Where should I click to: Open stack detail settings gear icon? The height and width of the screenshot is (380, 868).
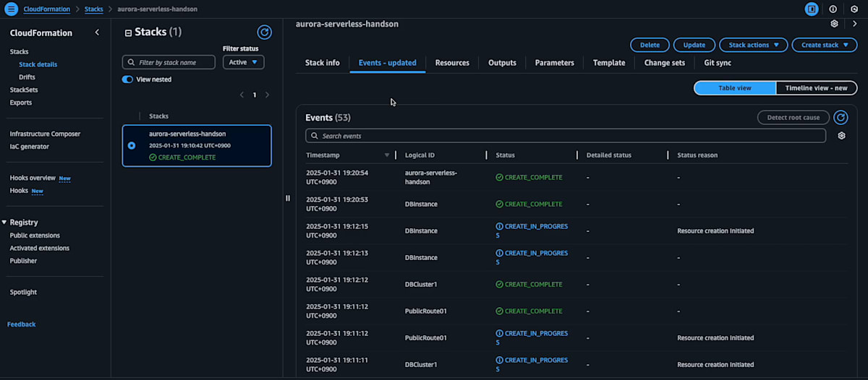point(834,24)
